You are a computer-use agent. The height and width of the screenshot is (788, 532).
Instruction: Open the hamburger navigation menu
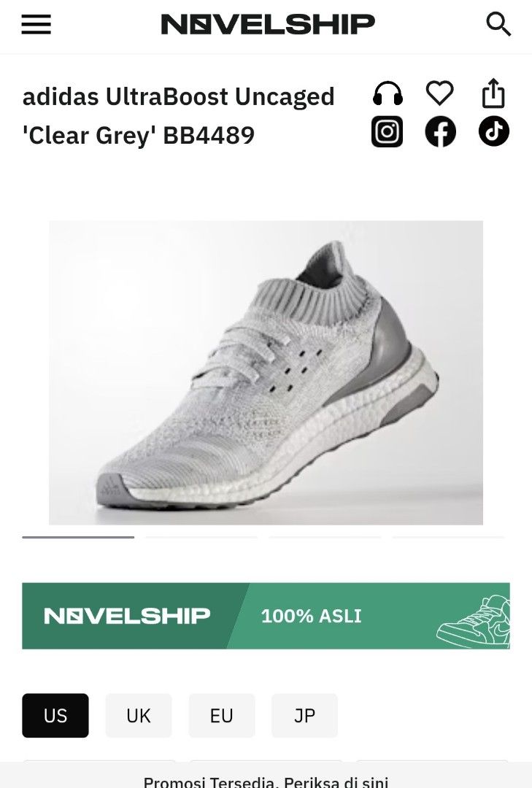click(x=36, y=25)
